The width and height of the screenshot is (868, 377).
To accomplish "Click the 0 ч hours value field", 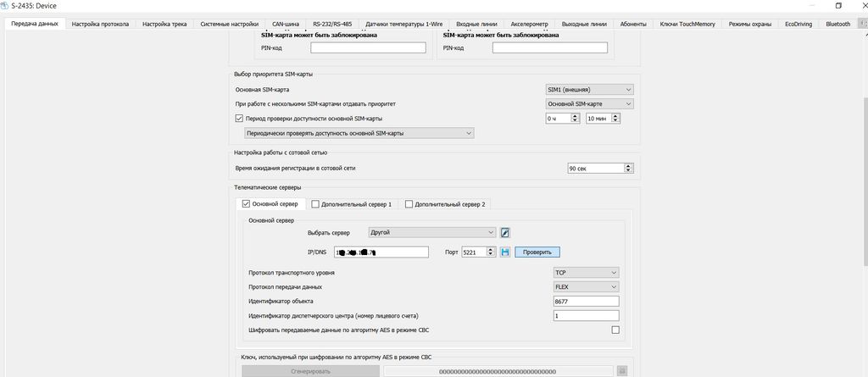I will tap(558, 119).
